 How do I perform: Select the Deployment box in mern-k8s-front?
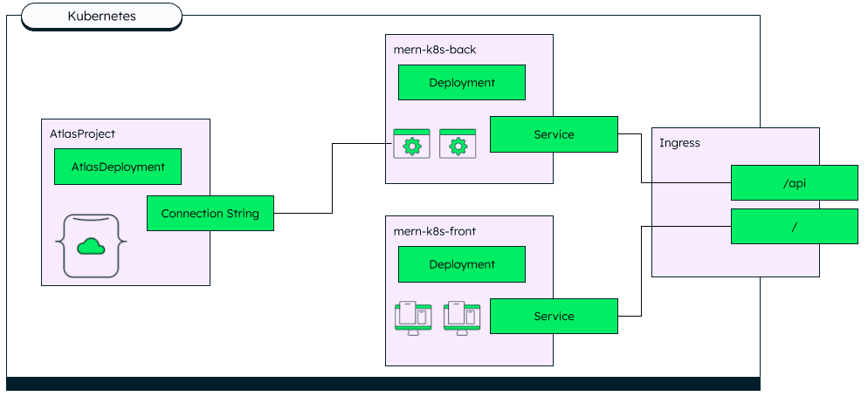[x=462, y=264]
